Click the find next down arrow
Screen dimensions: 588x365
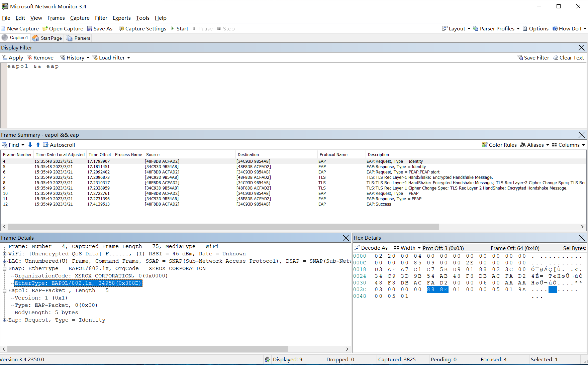pyautogui.click(x=30, y=145)
